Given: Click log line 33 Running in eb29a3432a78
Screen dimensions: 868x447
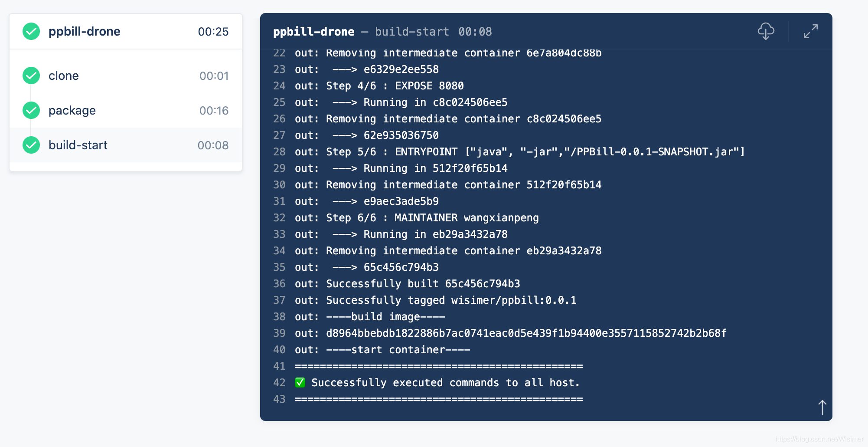Looking at the screenshot, I should 401,234.
